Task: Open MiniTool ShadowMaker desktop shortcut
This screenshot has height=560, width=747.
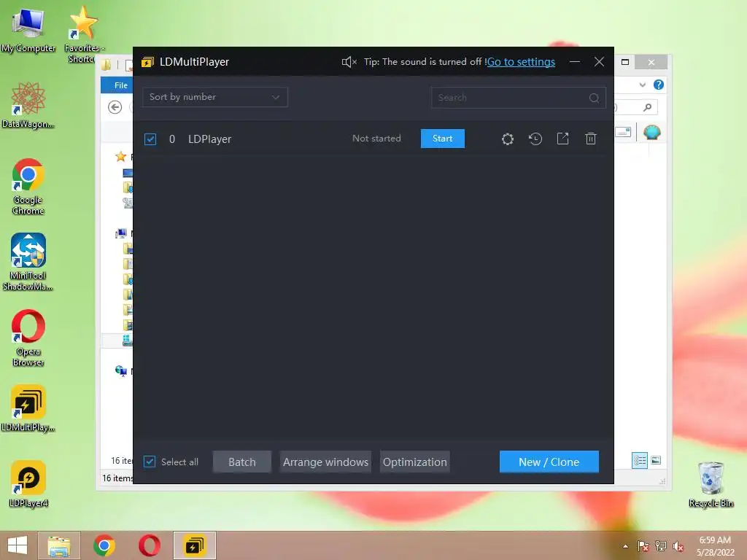Action: pos(28,262)
